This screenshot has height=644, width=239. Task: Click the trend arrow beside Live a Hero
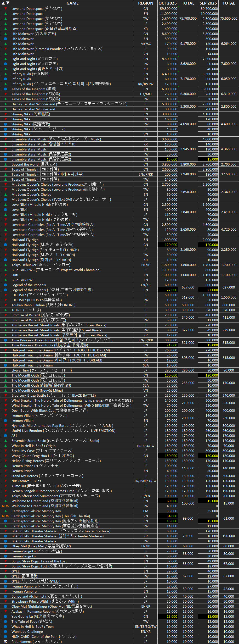point(6,370)
